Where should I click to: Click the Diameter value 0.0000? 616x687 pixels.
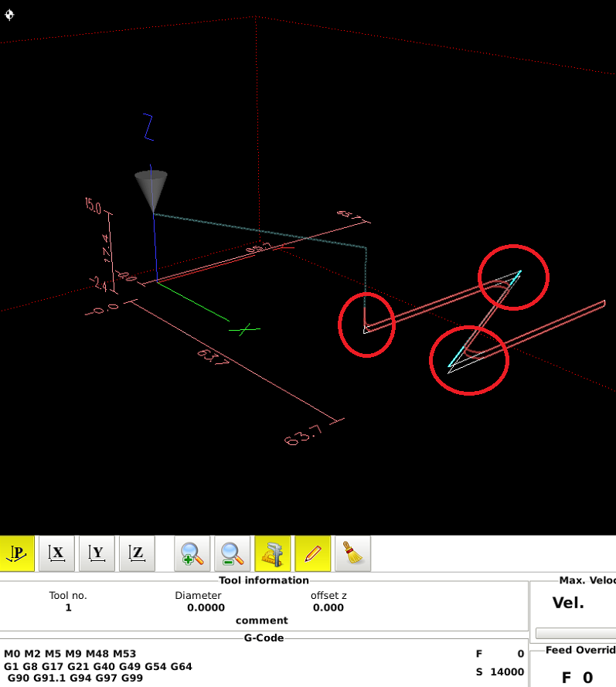point(206,607)
